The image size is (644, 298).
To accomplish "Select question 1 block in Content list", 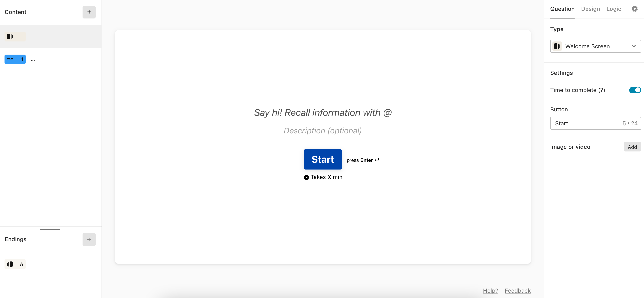I will click(x=15, y=59).
